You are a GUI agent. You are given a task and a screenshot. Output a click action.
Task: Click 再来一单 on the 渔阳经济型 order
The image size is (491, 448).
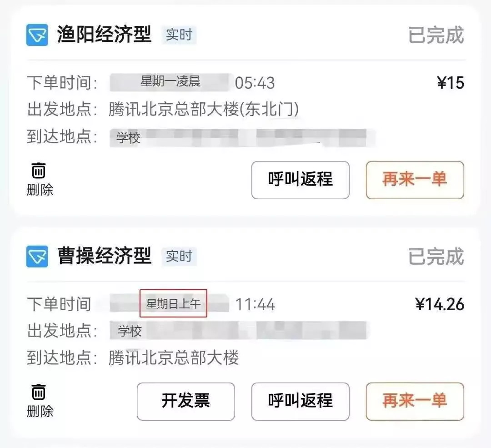coord(415,180)
